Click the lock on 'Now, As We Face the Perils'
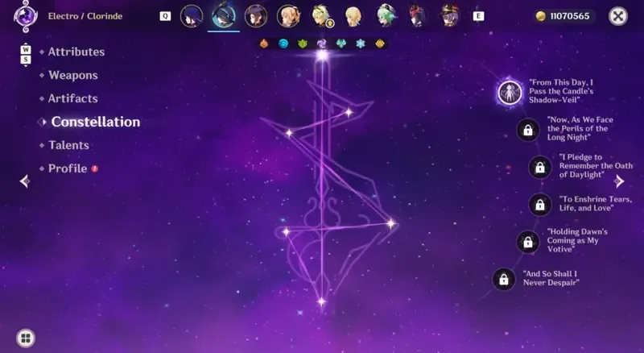This screenshot has width=644, height=353. click(x=528, y=130)
